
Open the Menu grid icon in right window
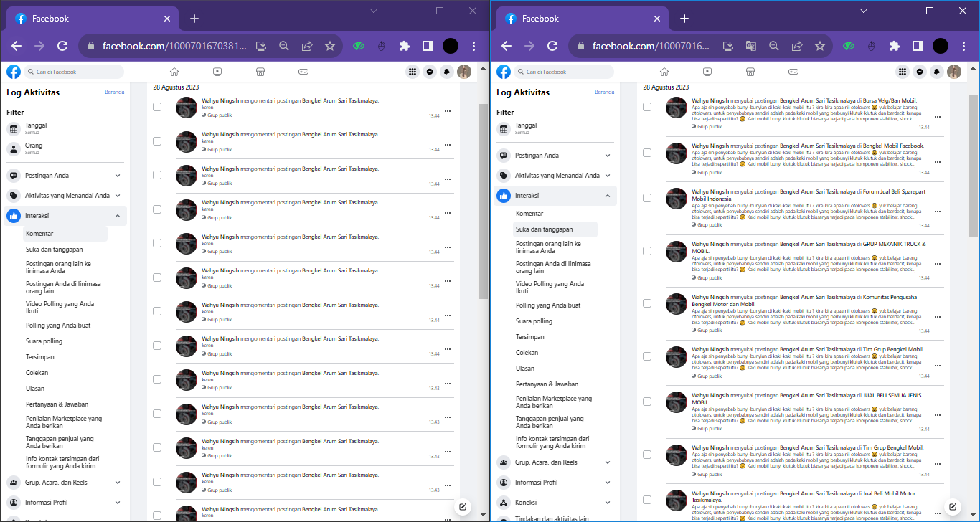903,72
